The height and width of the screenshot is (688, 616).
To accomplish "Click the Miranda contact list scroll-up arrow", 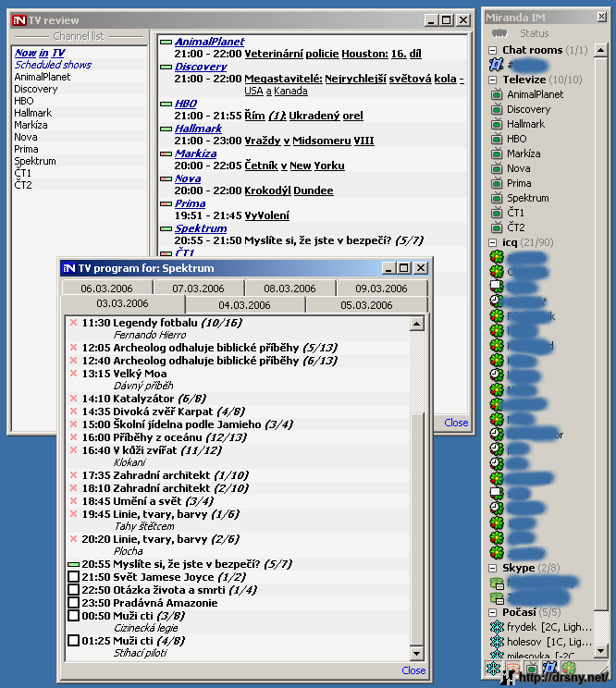I will 600,50.
